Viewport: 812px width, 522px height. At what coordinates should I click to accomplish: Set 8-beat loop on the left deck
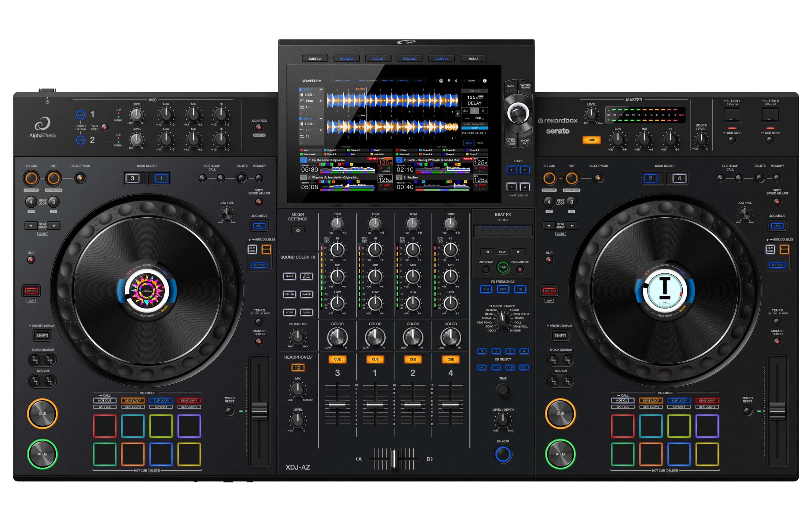click(x=54, y=202)
